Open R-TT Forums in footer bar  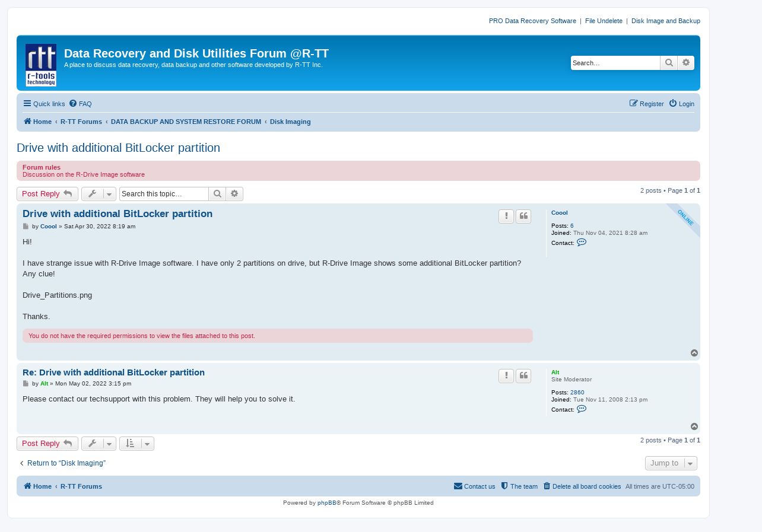[81, 486]
